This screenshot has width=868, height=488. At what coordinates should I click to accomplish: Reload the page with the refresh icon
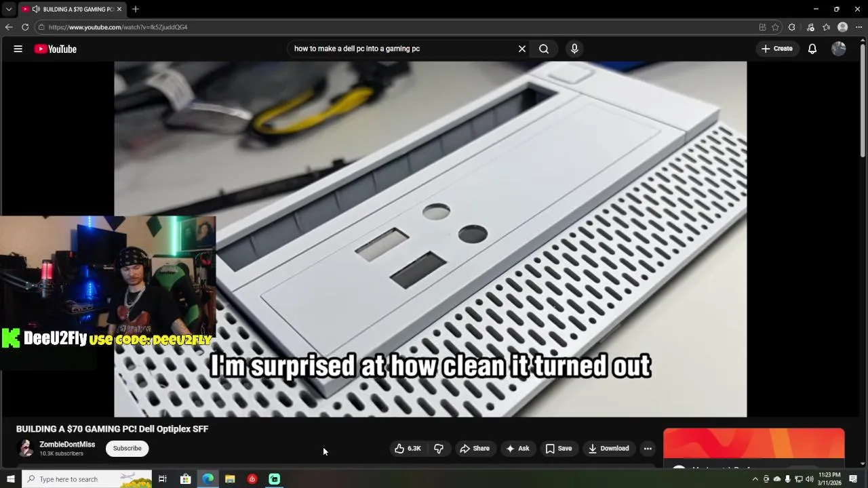tap(25, 27)
